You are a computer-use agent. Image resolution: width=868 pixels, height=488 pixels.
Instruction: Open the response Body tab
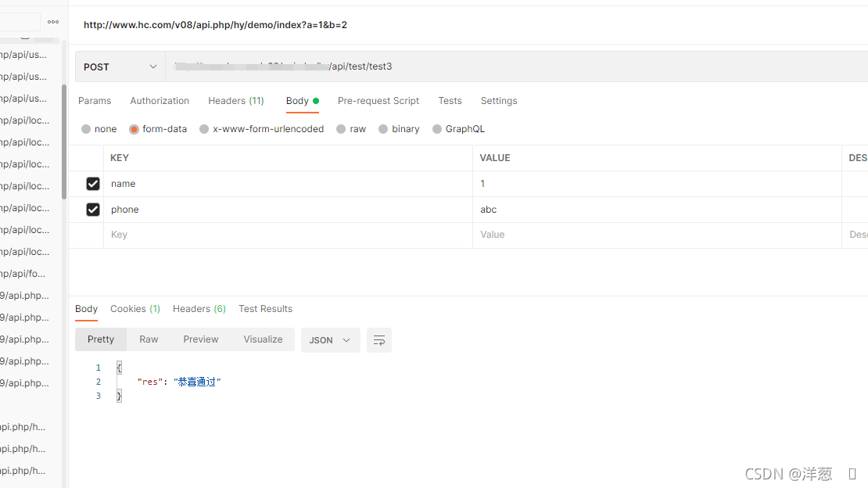point(86,309)
